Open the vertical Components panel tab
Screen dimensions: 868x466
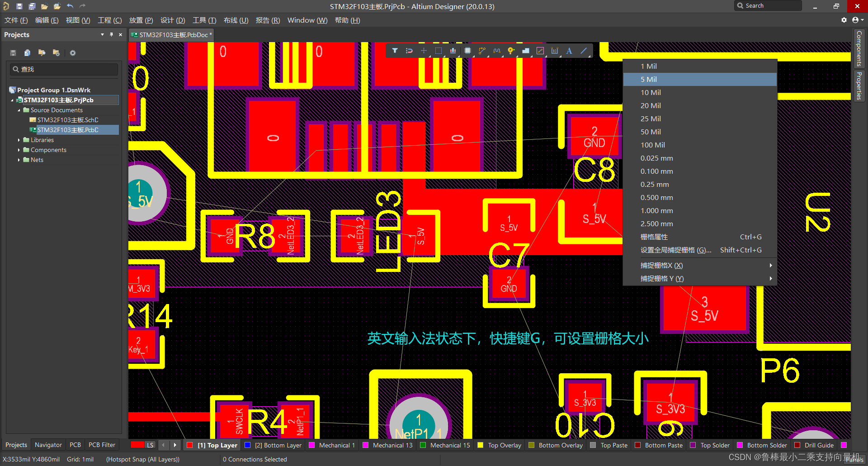(859, 48)
